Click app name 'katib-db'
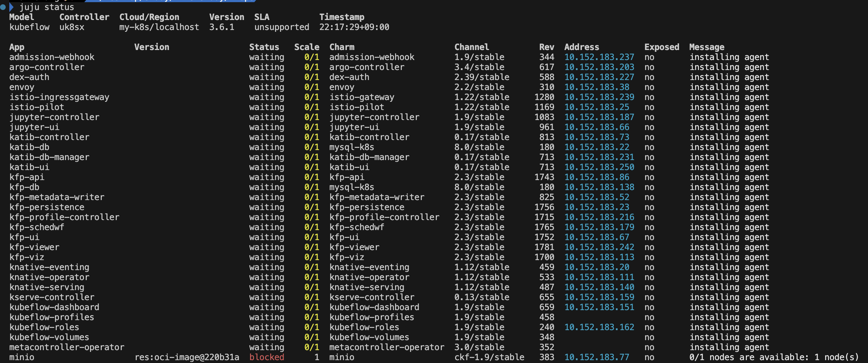The height and width of the screenshot is (363, 868). pyautogui.click(x=29, y=147)
